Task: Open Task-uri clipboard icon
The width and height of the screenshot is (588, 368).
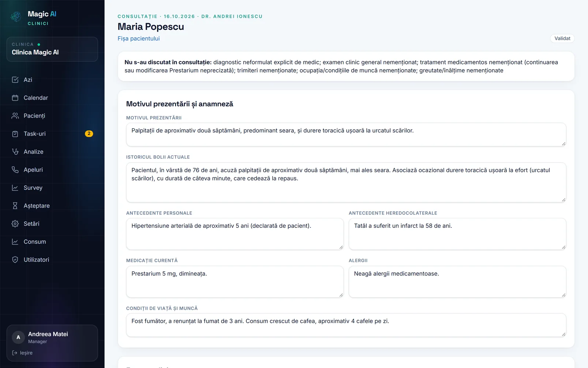Action: 15,134
